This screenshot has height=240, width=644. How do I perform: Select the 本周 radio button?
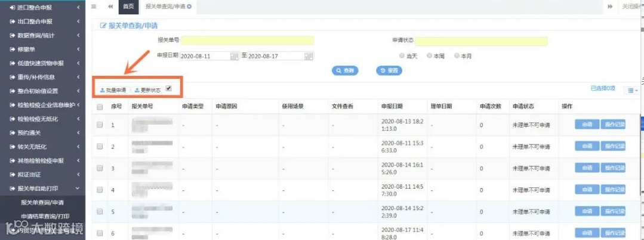(x=429, y=56)
